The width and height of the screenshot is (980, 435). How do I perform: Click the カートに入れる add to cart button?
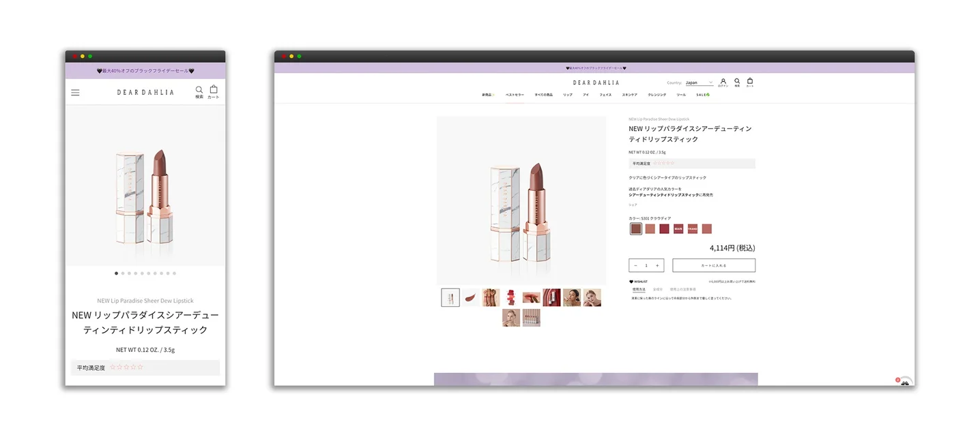(x=714, y=265)
